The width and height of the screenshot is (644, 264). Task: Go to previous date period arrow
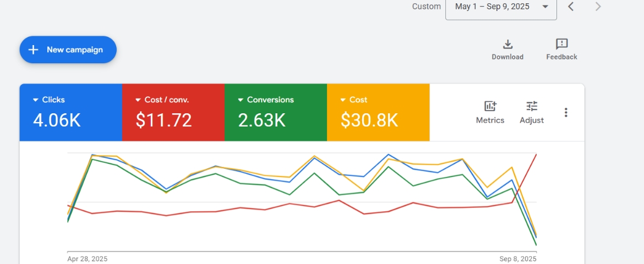571,7
